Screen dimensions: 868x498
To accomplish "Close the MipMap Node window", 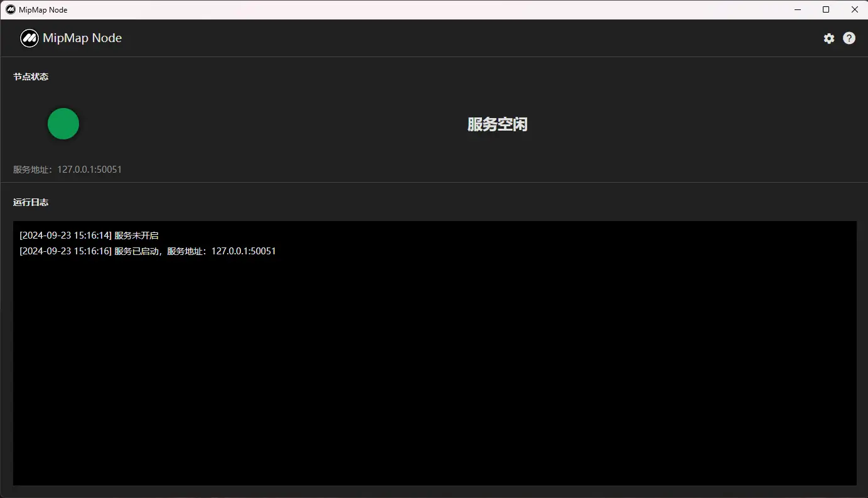I will click(854, 9).
